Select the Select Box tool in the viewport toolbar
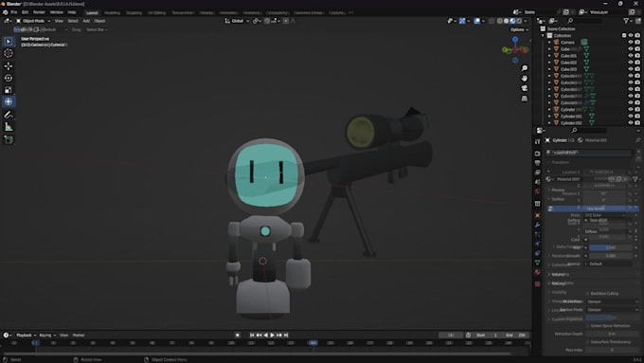 [9, 41]
